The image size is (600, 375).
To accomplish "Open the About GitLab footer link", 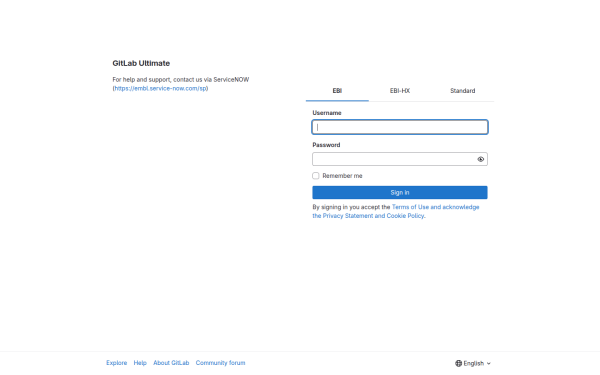I will [171, 363].
